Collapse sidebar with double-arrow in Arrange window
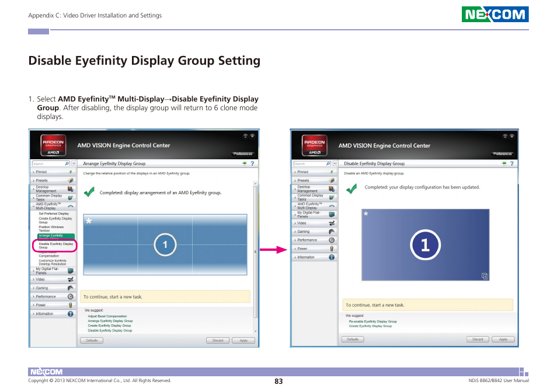This screenshot has height=392, width=557. click(74, 163)
